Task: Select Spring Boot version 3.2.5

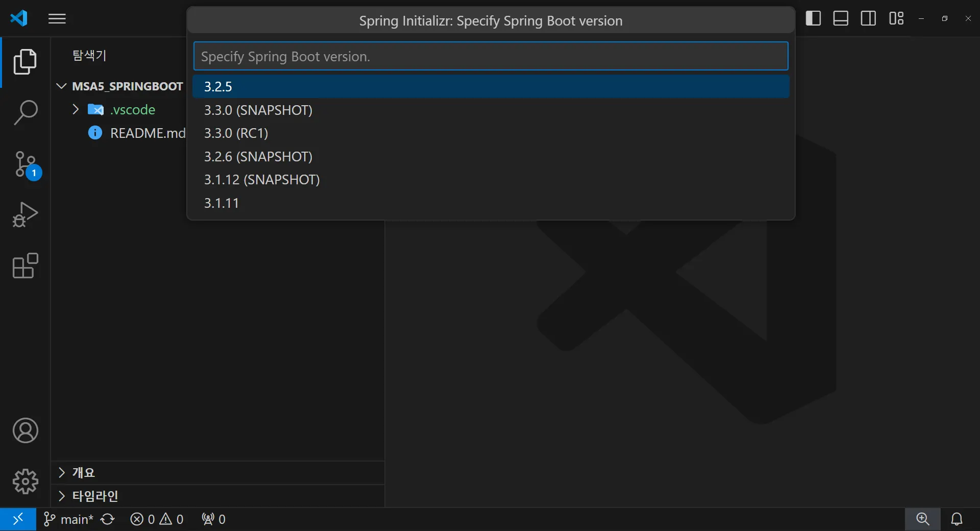Action: (491, 87)
